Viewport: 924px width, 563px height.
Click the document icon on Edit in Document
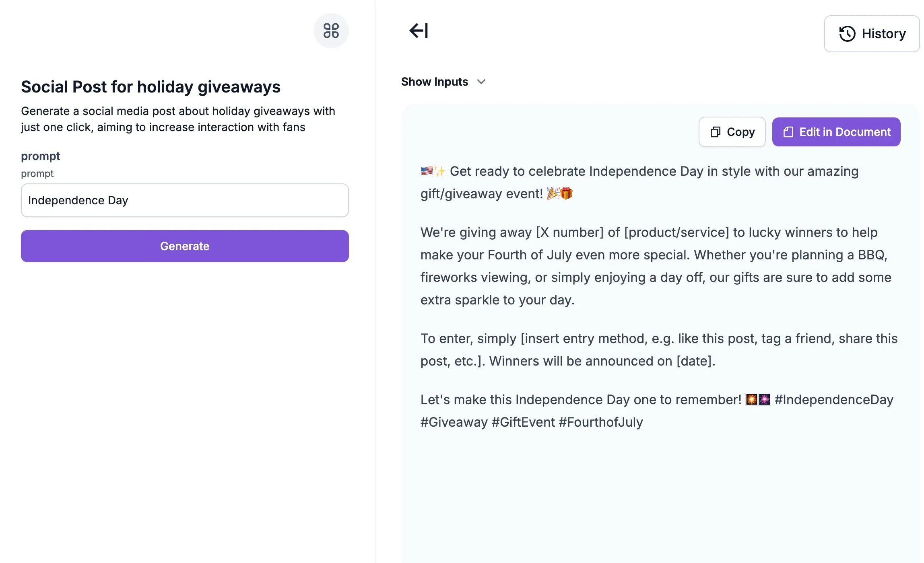point(788,132)
